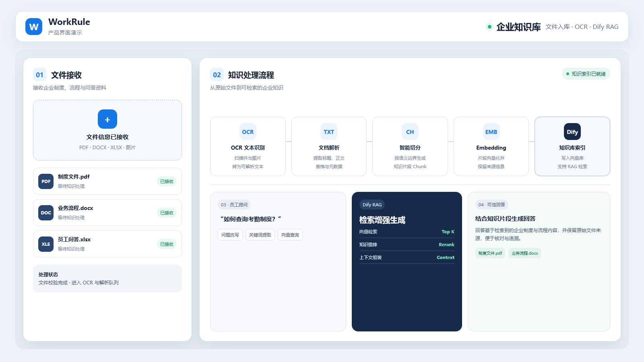644x362 pixels.
Task: Click the TXT document parsing icon
Action: [329, 132]
